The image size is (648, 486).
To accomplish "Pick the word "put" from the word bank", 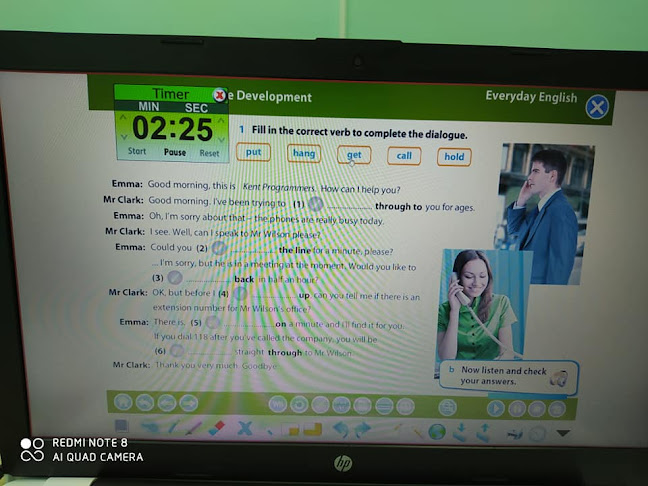I will click(253, 152).
